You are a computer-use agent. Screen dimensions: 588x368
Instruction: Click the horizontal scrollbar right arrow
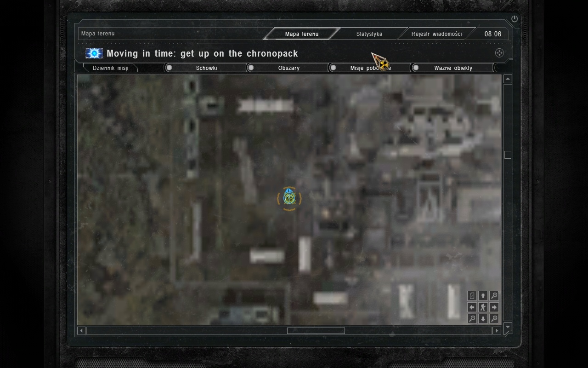coord(497,330)
